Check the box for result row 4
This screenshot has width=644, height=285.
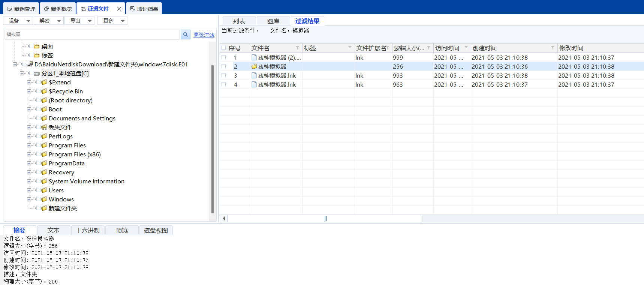coord(224,84)
